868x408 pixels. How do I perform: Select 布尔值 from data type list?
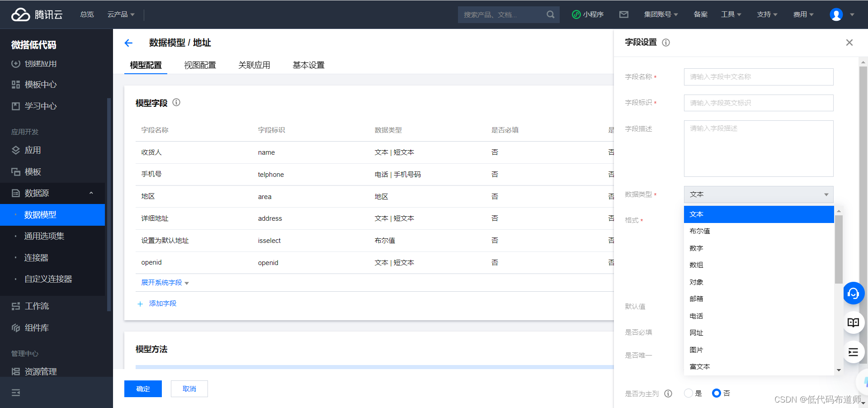click(x=759, y=231)
